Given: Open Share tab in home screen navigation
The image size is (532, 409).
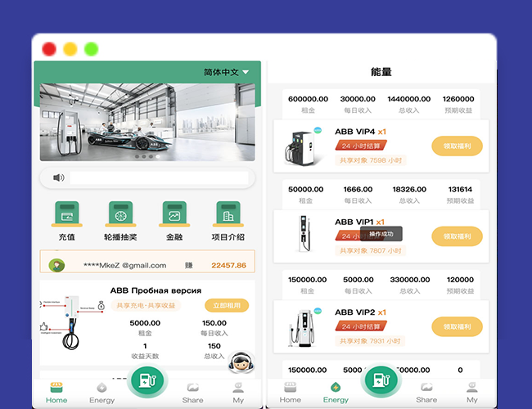Looking at the screenshot, I should [193, 392].
